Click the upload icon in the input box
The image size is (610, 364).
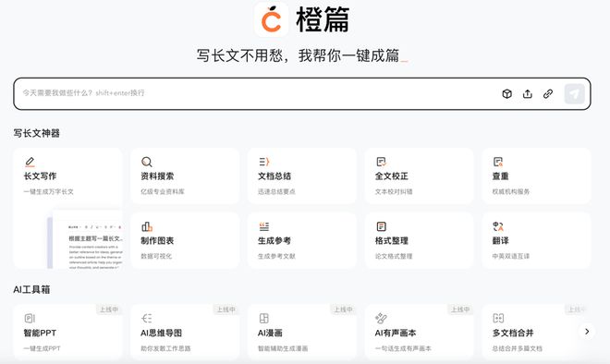pos(527,93)
